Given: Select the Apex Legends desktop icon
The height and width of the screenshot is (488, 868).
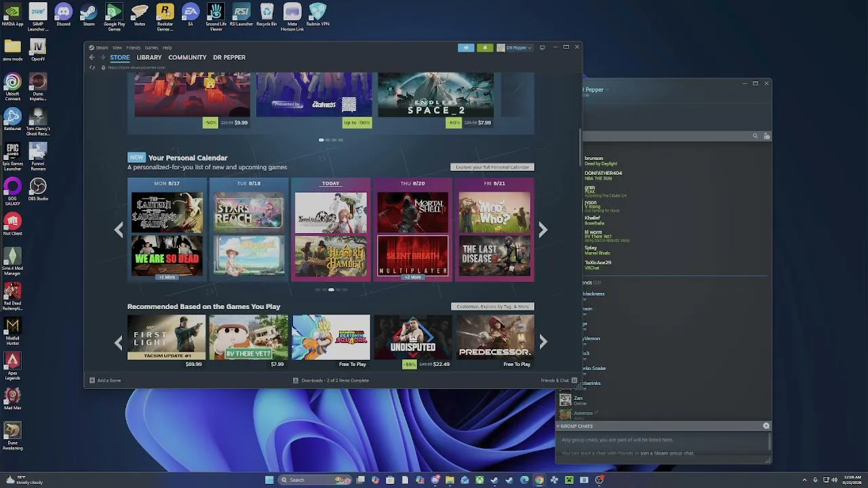Looking at the screenshot, I should tap(12, 367).
